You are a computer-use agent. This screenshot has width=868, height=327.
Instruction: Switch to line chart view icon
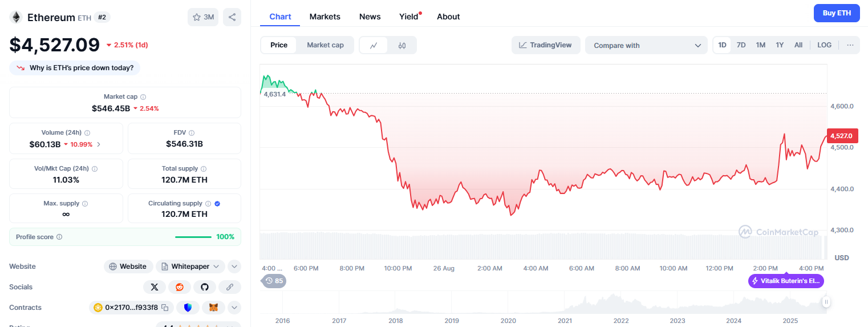[x=374, y=45]
